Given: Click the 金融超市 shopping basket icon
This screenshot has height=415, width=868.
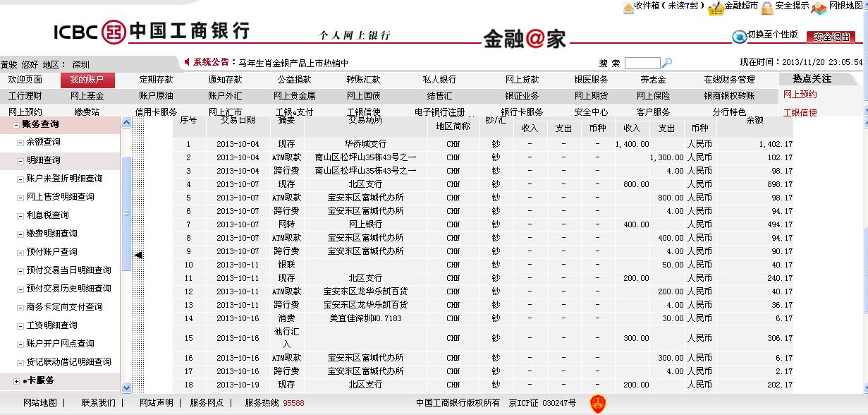Looking at the screenshot, I should [716, 8].
